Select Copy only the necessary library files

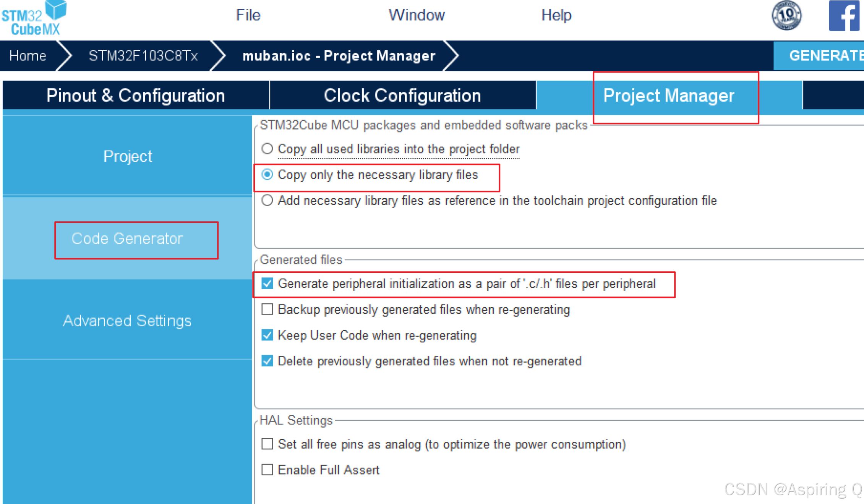click(267, 175)
